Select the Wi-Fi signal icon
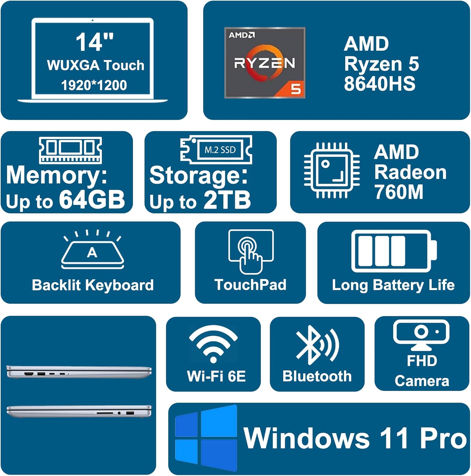471x476 pixels. (213, 344)
